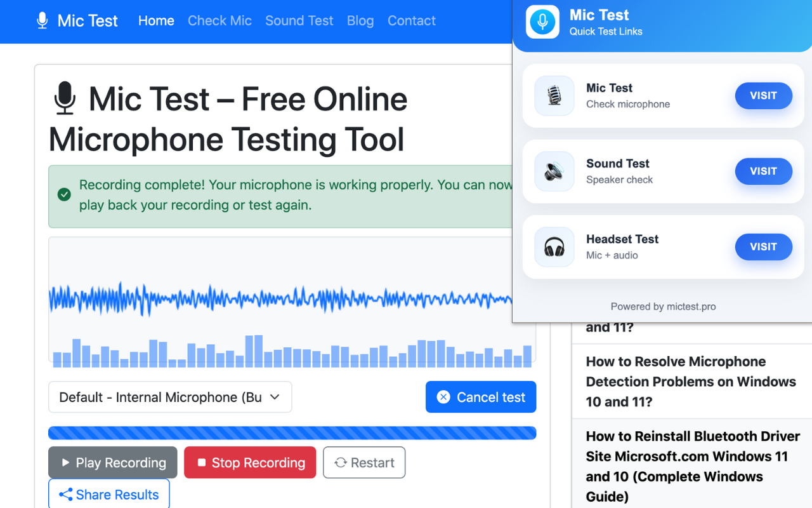Viewport: 812px width, 508px height.
Task: Click the extension popup Mic Test logo icon
Action: [542, 22]
